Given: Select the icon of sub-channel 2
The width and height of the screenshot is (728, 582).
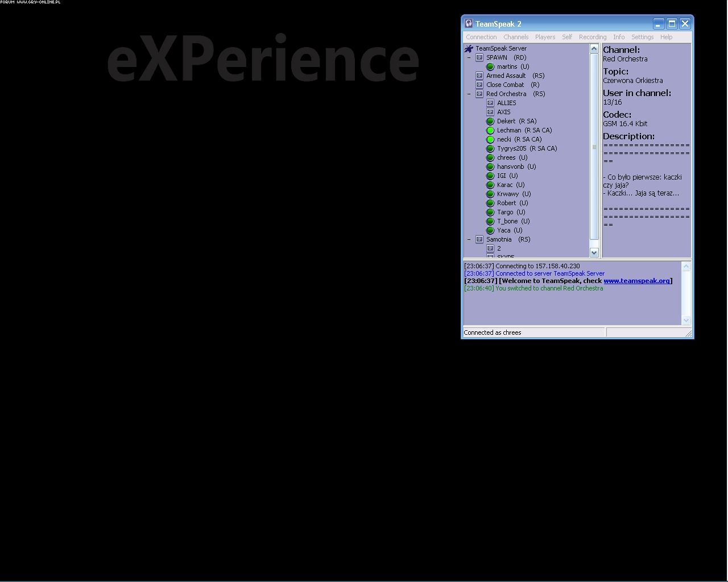Looking at the screenshot, I should pos(490,248).
